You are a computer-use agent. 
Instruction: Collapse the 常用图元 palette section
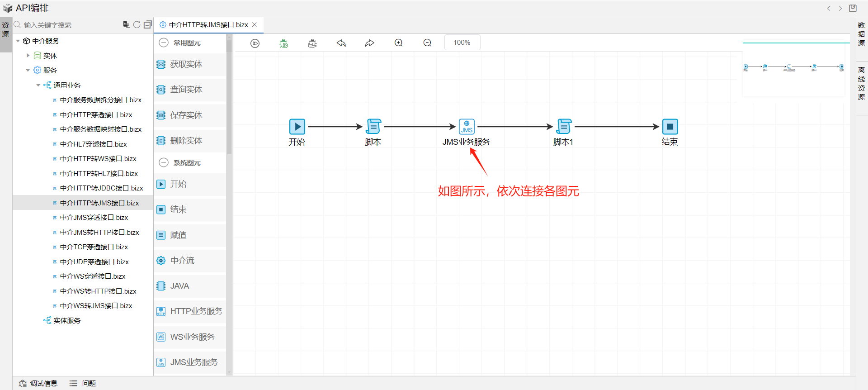[164, 43]
